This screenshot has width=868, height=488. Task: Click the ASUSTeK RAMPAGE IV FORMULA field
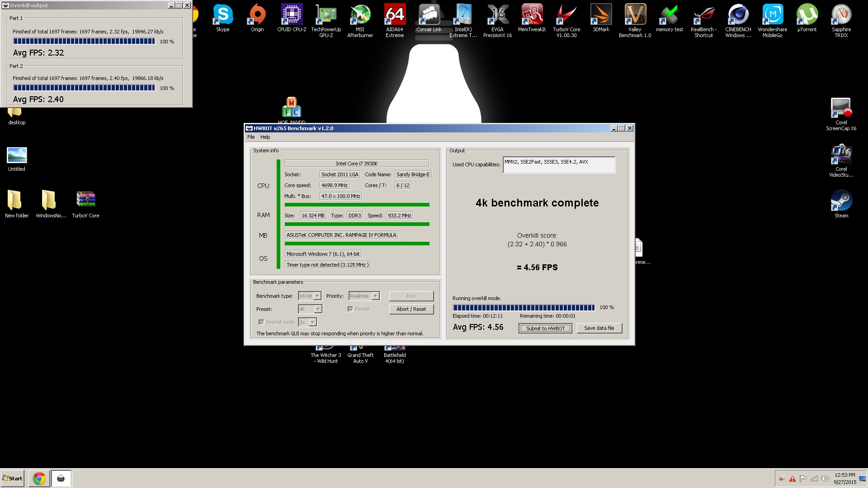(341, 235)
